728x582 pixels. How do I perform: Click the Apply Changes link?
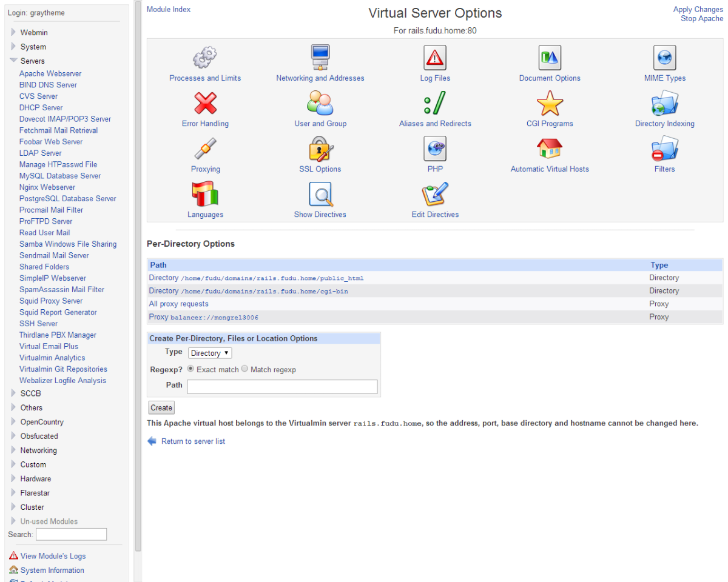pyautogui.click(x=698, y=9)
